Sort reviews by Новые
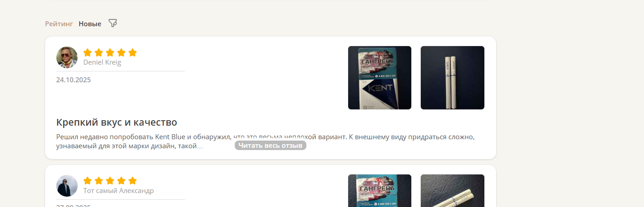644x207 pixels. 90,24
